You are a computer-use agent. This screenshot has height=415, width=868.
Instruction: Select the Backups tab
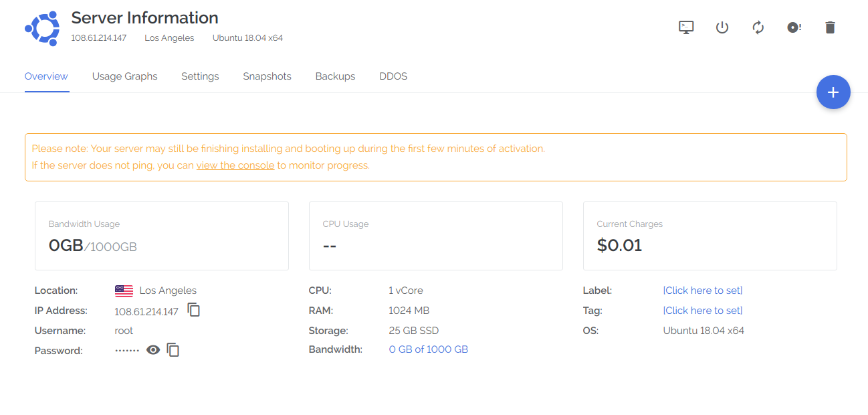(x=335, y=76)
